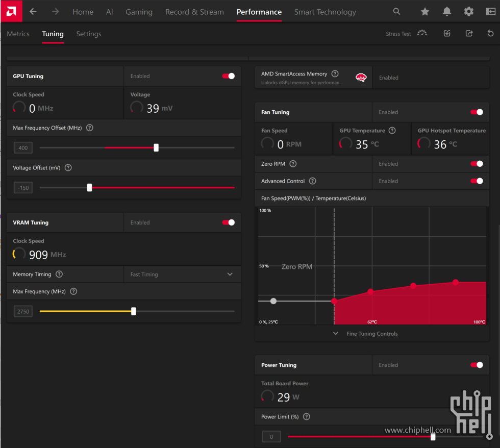Open help for Zero RPM
Viewport: 500px width, 448px height.
point(293,164)
